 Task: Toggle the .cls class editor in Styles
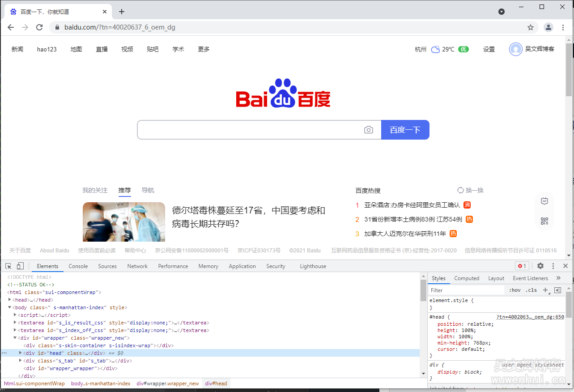click(x=531, y=290)
